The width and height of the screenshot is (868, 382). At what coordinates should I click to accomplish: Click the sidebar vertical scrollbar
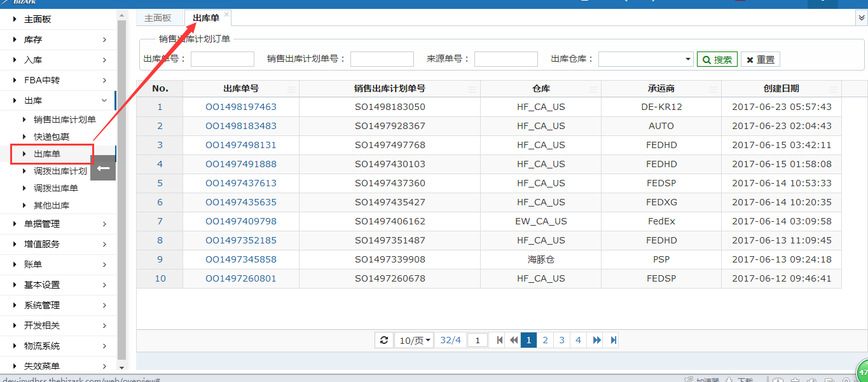(121, 191)
